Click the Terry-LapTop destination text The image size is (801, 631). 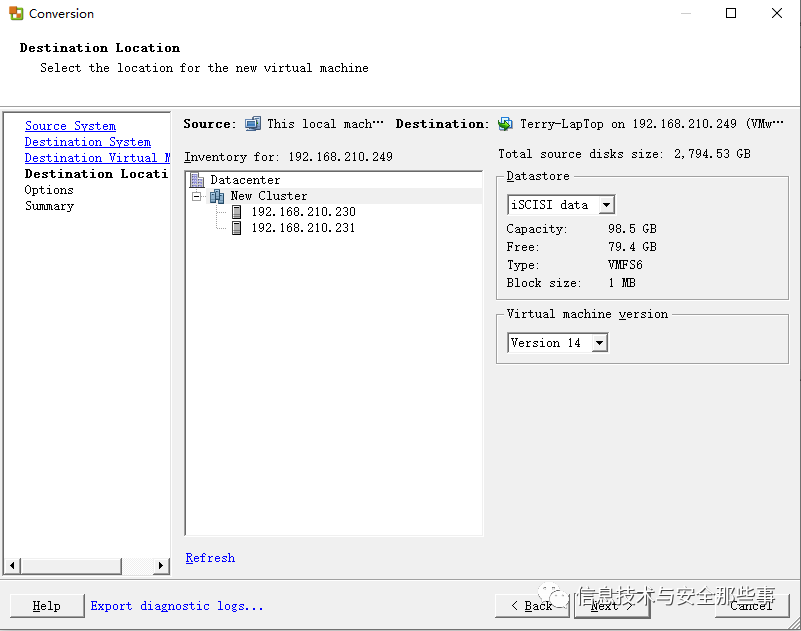pos(652,124)
